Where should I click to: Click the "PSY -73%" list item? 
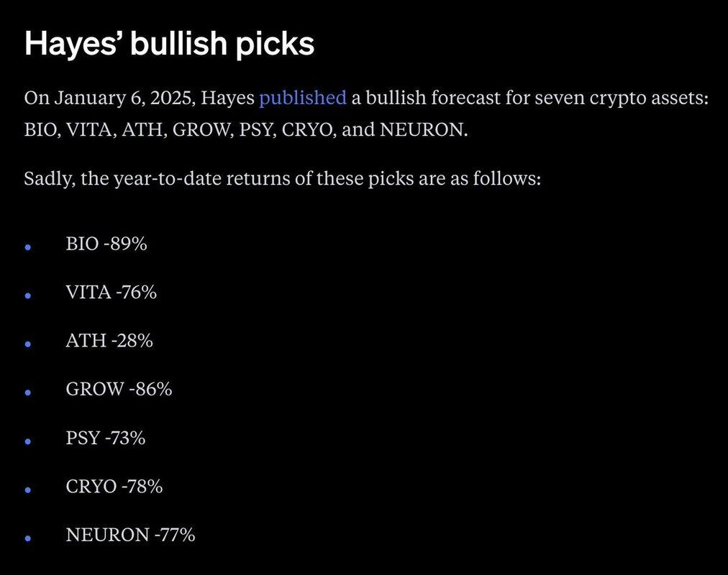click(x=105, y=438)
